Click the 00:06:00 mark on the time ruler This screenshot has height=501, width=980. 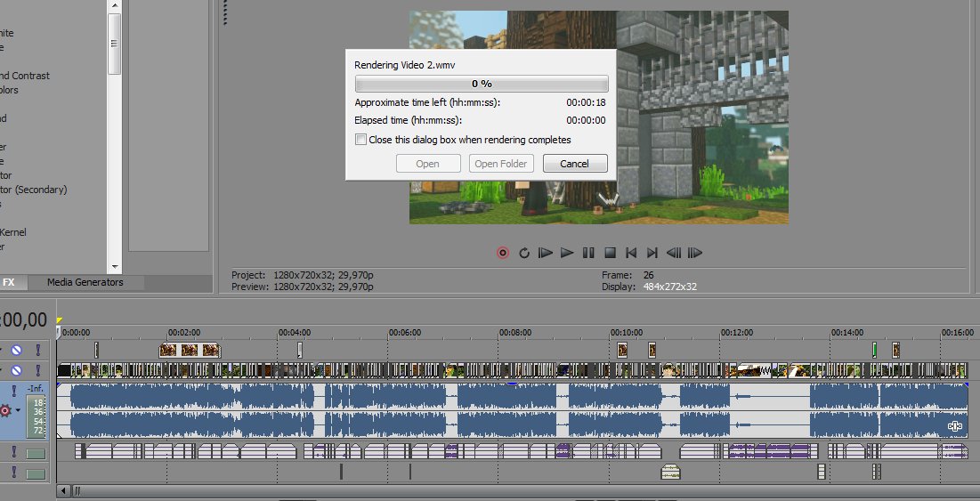point(405,333)
